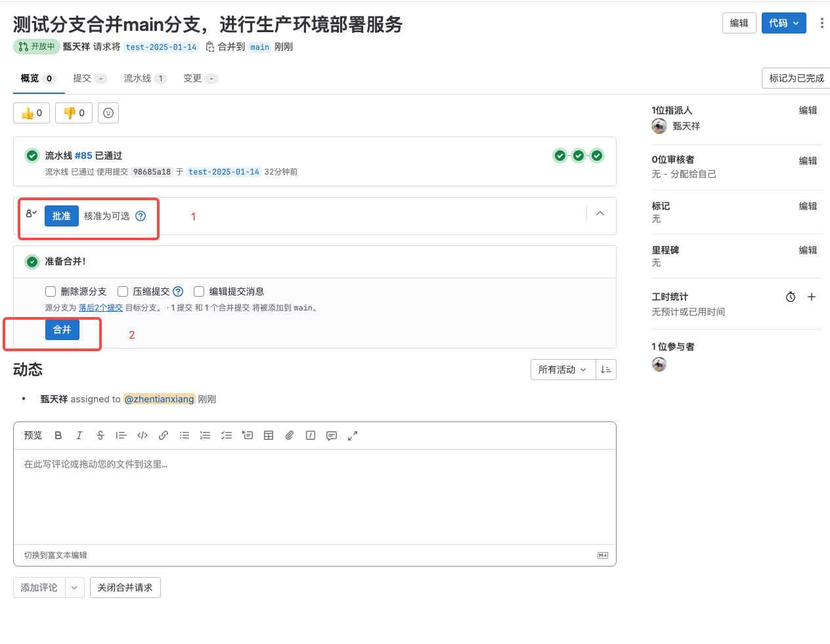Attach a file using paperclip icon
Viewport: 830px width, 644px height.
tap(290, 435)
